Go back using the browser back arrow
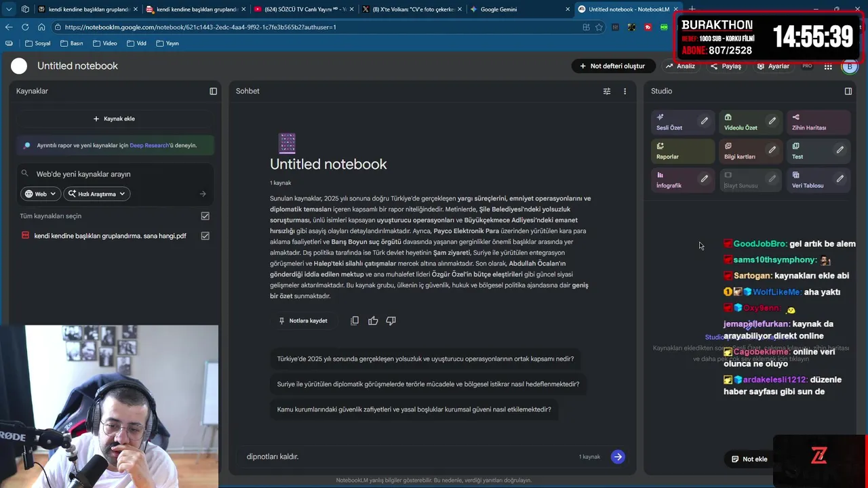 [8, 27]
